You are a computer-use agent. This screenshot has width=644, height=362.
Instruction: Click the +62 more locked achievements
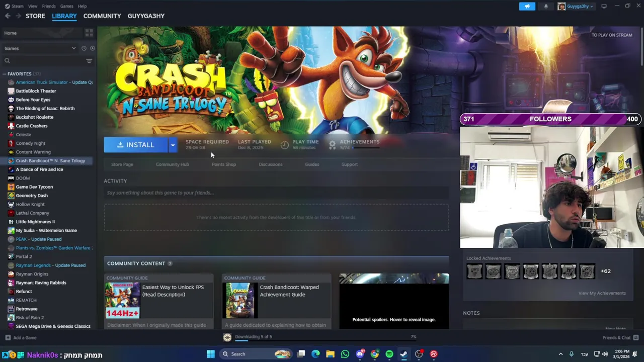605,271
